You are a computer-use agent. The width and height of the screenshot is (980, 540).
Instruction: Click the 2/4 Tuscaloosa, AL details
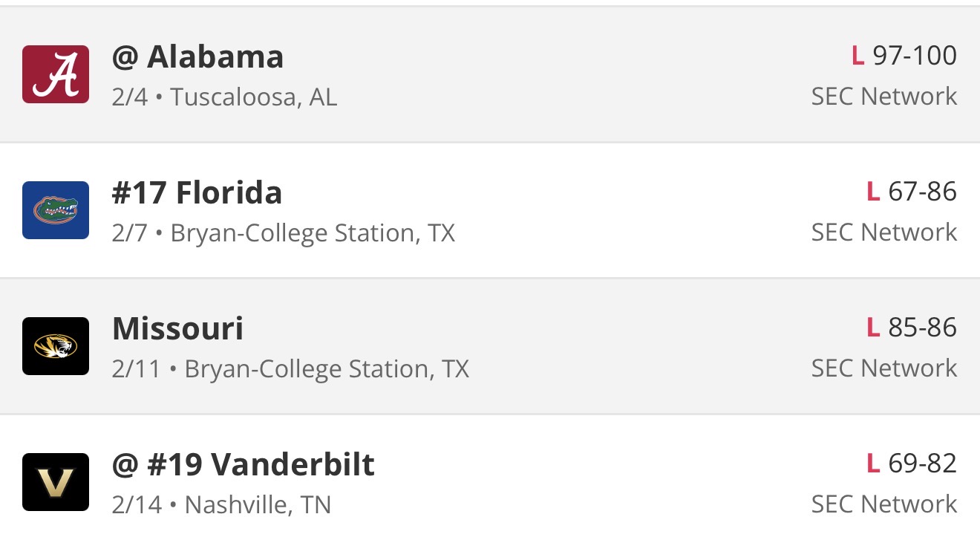pyautogui.click(x=224, y=97)
